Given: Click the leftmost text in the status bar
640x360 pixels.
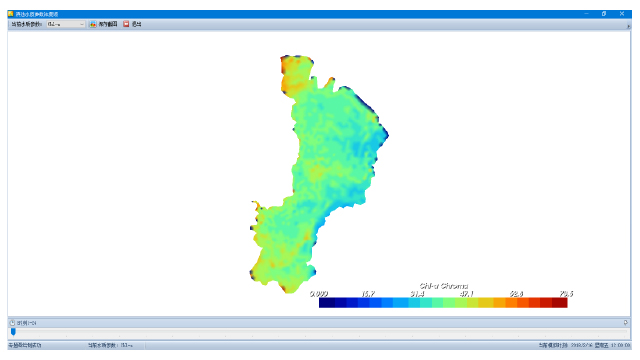Looking at the screenshot, I should (25, 345).
